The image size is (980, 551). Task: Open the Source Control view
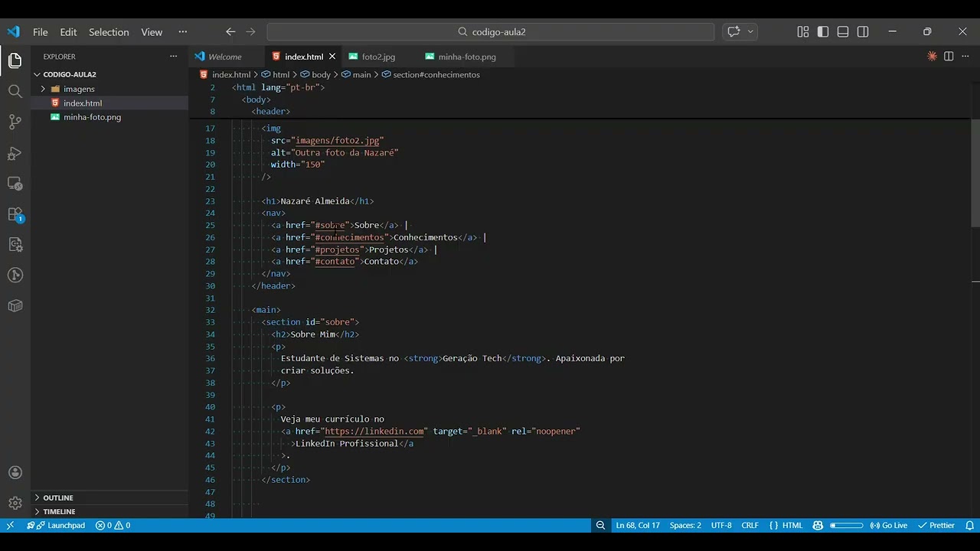click(15, 122)
